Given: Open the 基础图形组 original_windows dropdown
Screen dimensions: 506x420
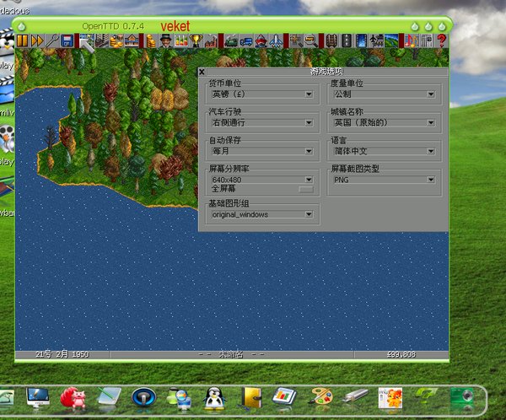Looking at the screenshot, I should 261,214.
